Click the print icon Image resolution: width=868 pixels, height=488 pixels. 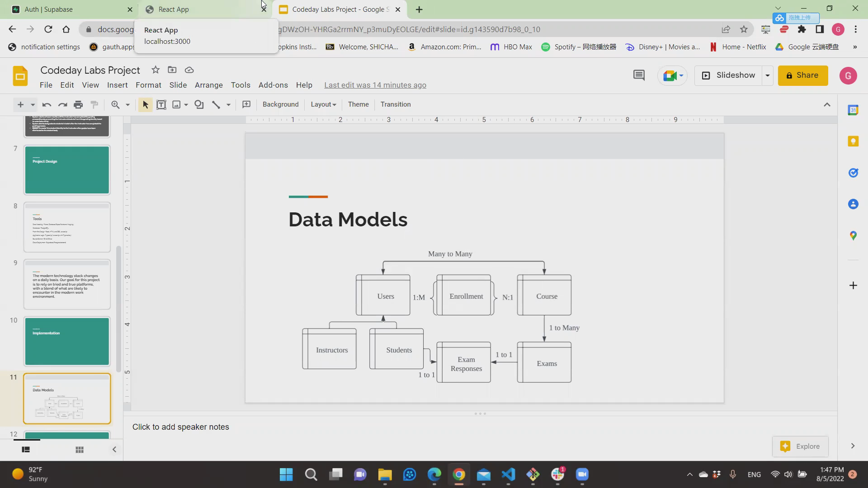78,104
